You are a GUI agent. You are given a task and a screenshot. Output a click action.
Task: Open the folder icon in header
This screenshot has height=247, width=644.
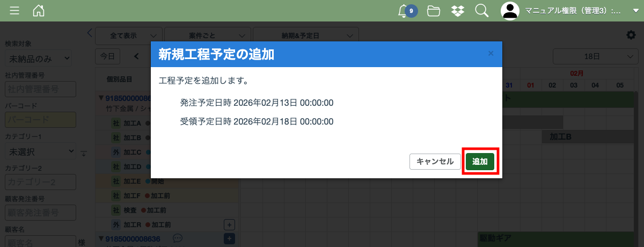point(434,11)
